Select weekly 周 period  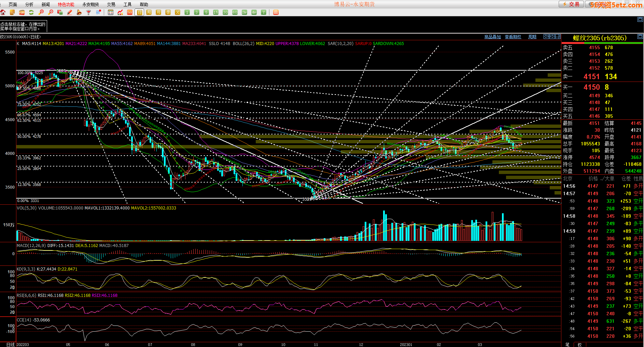pyautogui.click(x=149, y=12)
